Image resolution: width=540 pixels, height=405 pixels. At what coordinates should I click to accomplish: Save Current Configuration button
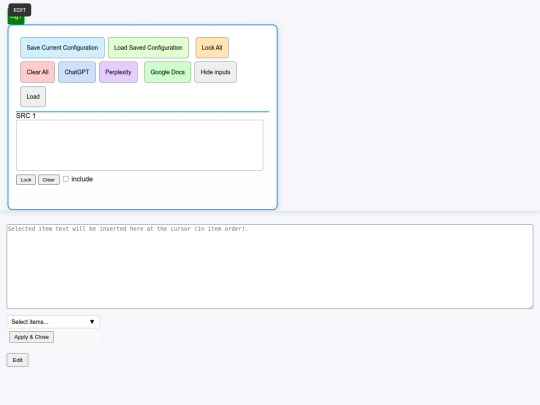(62, 48)
